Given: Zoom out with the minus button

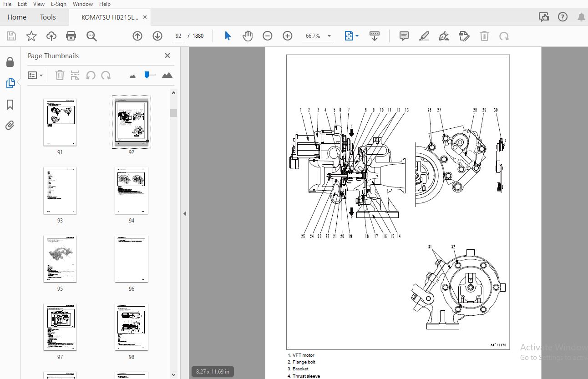Looking at the screenshot, I should (x=268, y=36).
